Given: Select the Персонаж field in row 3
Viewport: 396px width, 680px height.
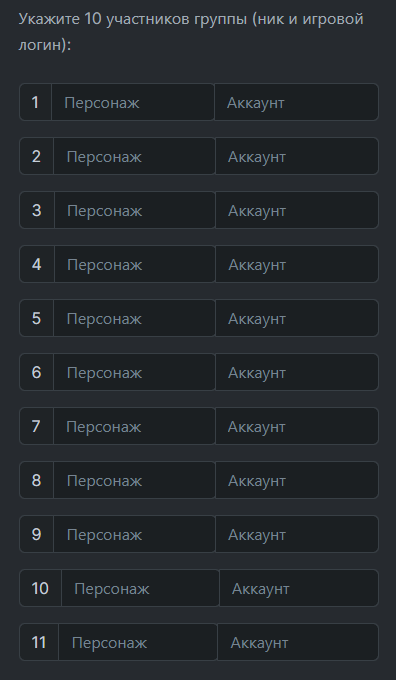Looking at the screenshot, I should [x=134, y=210].
